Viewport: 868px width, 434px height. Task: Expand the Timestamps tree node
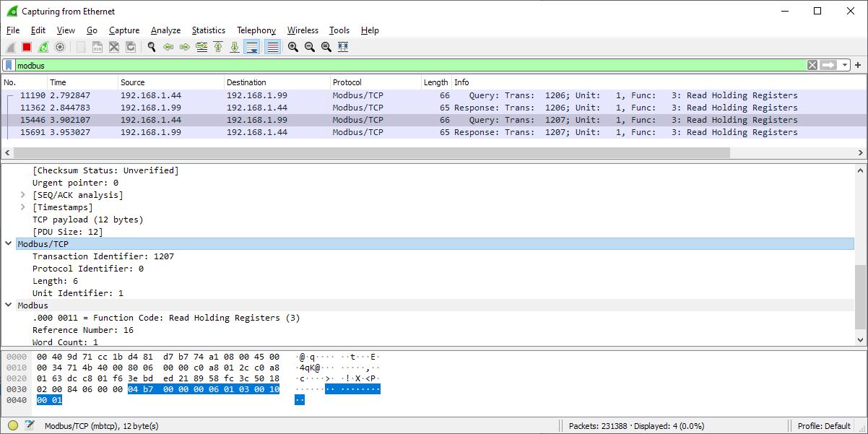coord(24,207)
